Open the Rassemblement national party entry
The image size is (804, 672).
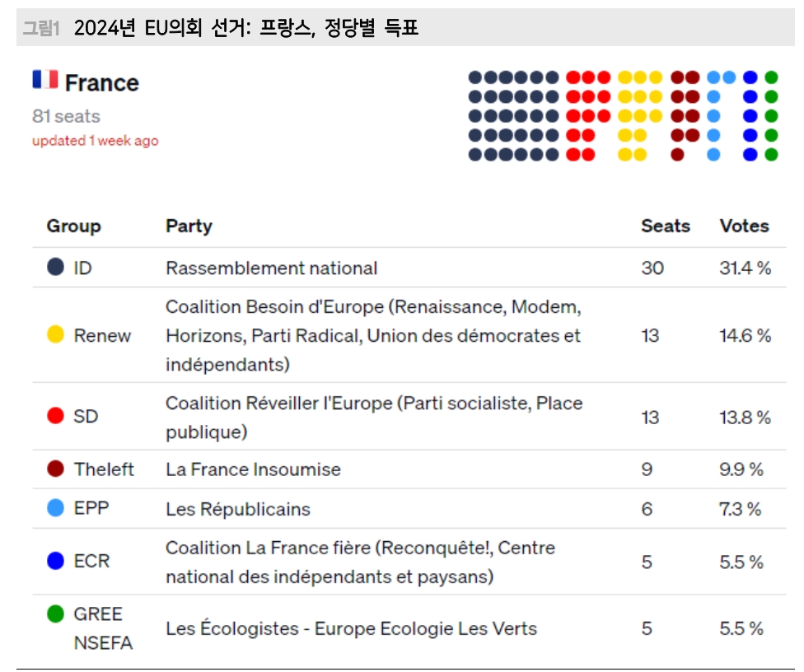click(272, 268)
